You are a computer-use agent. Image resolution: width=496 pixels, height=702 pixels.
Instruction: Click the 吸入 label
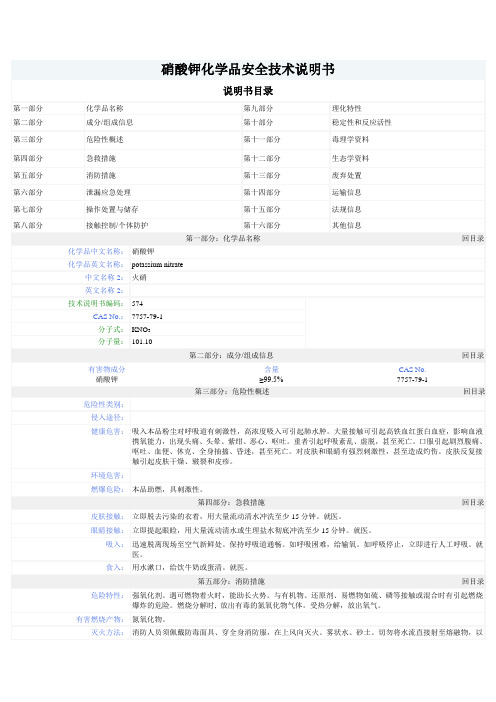coord(115,544)
